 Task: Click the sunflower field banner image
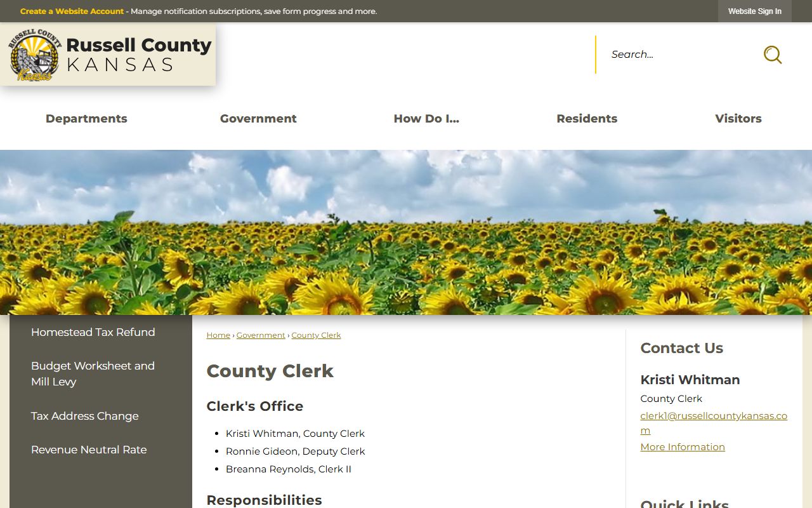(406, 232)
